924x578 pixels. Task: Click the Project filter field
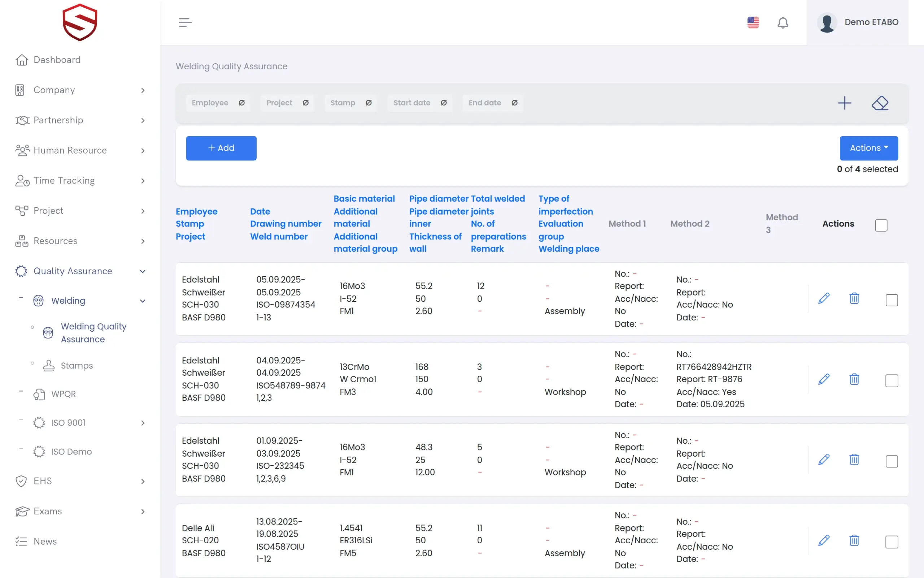click(x=287, y=103)
